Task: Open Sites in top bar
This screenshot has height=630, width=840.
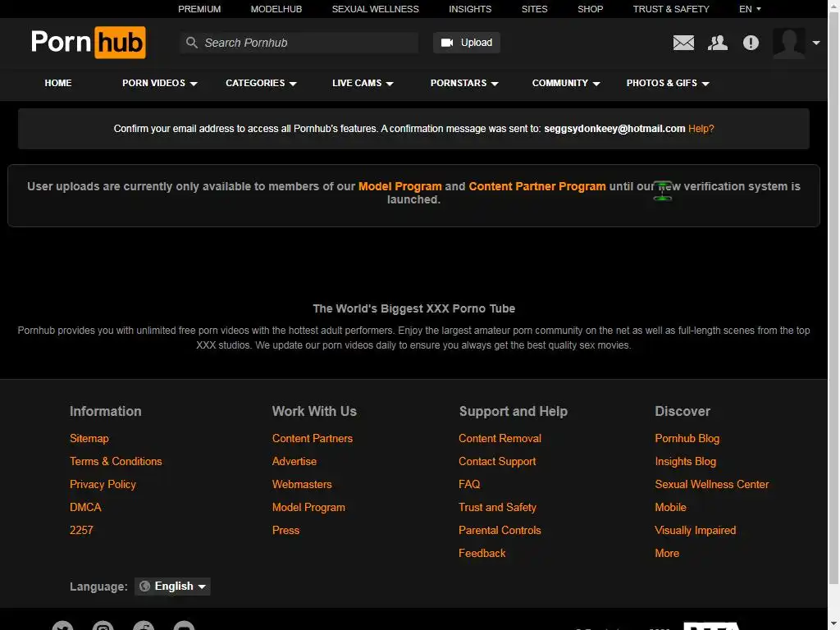Action: (x=535, y=9)
